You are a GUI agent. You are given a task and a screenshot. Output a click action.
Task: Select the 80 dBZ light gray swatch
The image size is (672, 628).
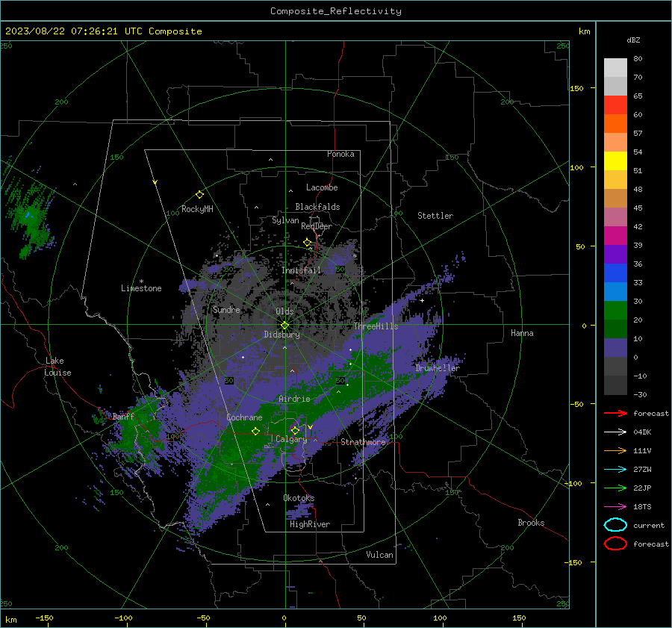pos(615,67)
